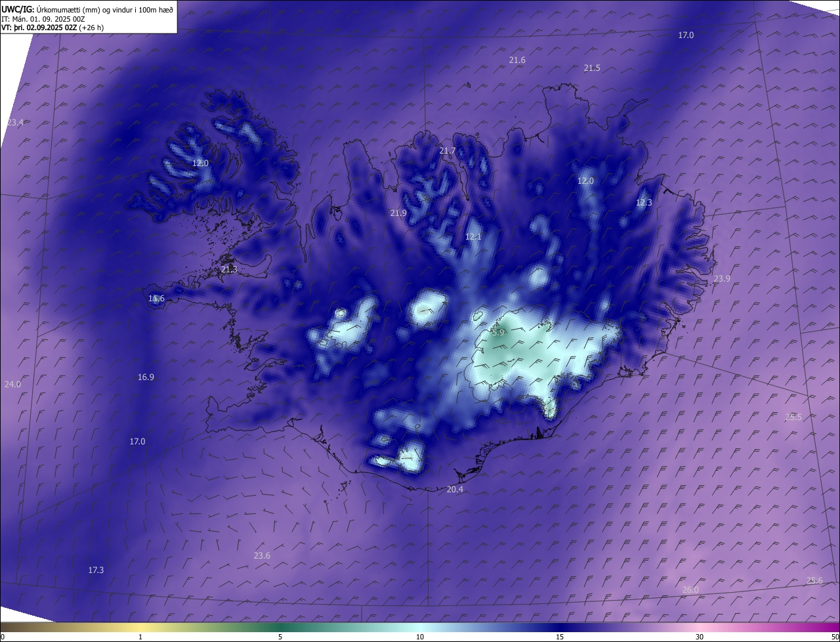Click the 12.3 value label
Viewport: 840px width, 642px height.
click(644, 203)
